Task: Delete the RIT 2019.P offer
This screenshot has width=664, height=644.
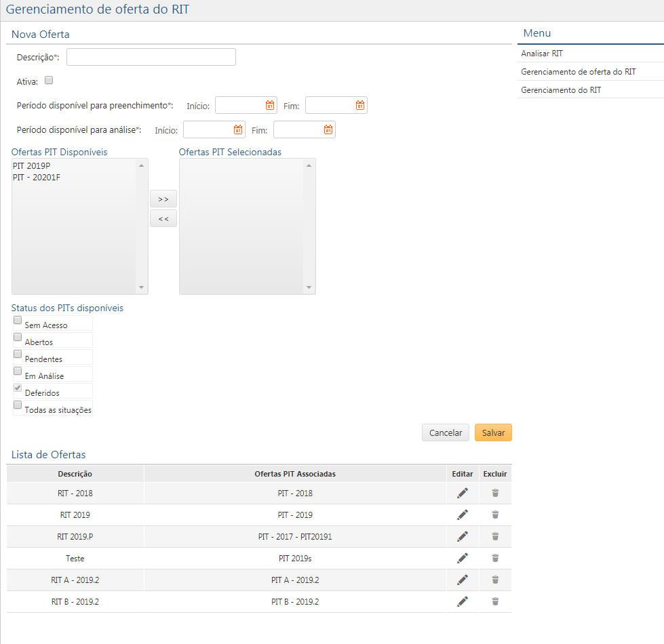Action: [495, 537]
